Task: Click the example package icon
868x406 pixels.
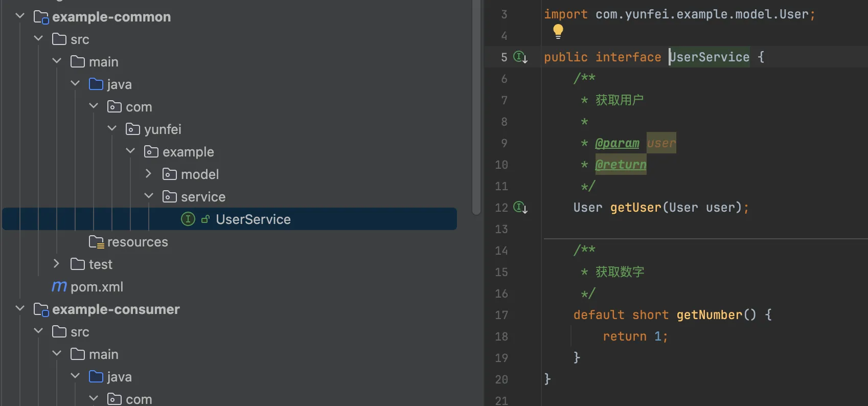Action: click(x=151, y=152)
